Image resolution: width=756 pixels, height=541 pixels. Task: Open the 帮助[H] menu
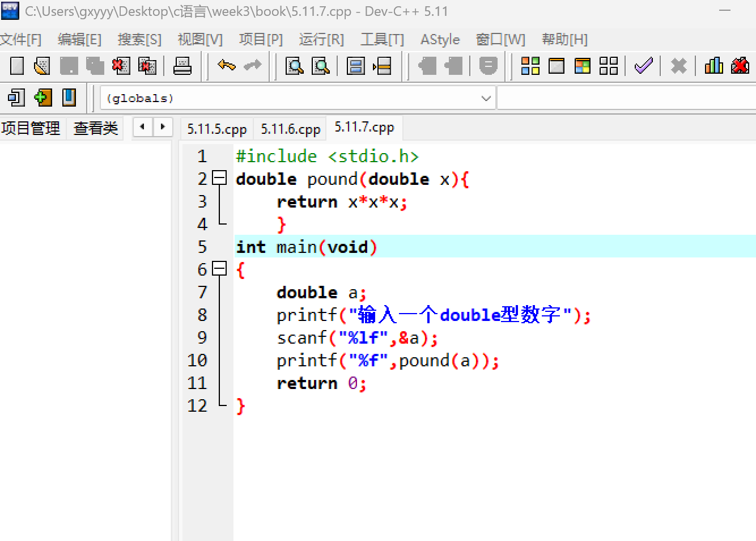[x=564, y=40]
